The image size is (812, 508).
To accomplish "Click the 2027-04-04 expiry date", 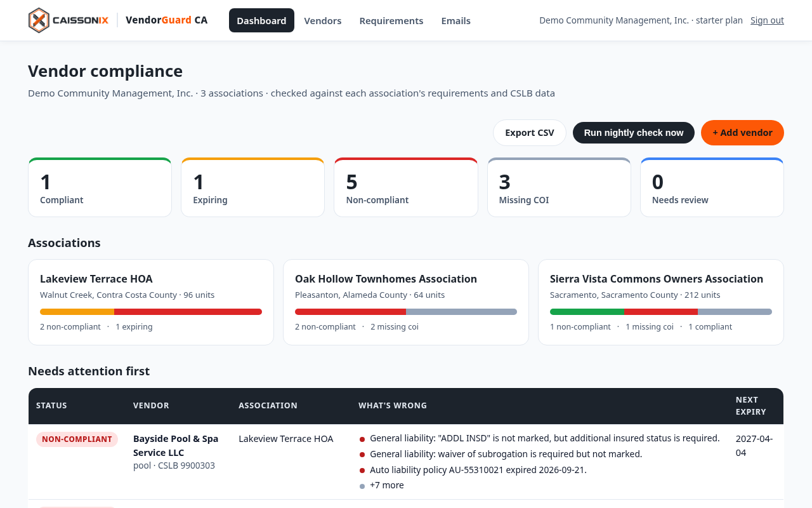I will [x=754, y=445].
